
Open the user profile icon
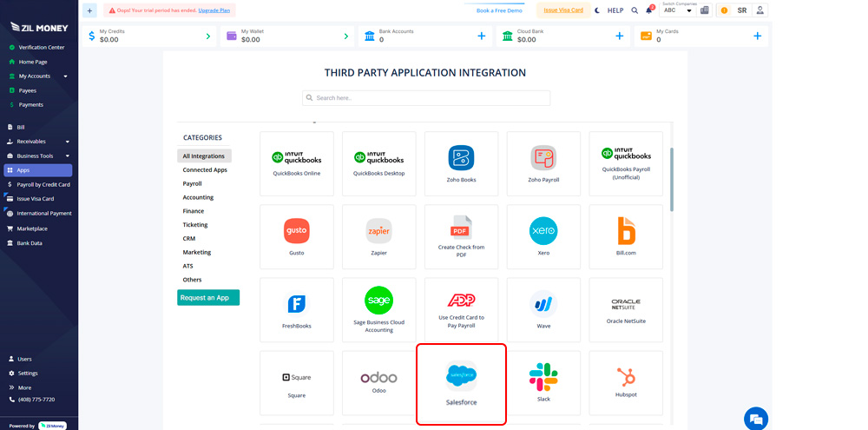(760, 10)
